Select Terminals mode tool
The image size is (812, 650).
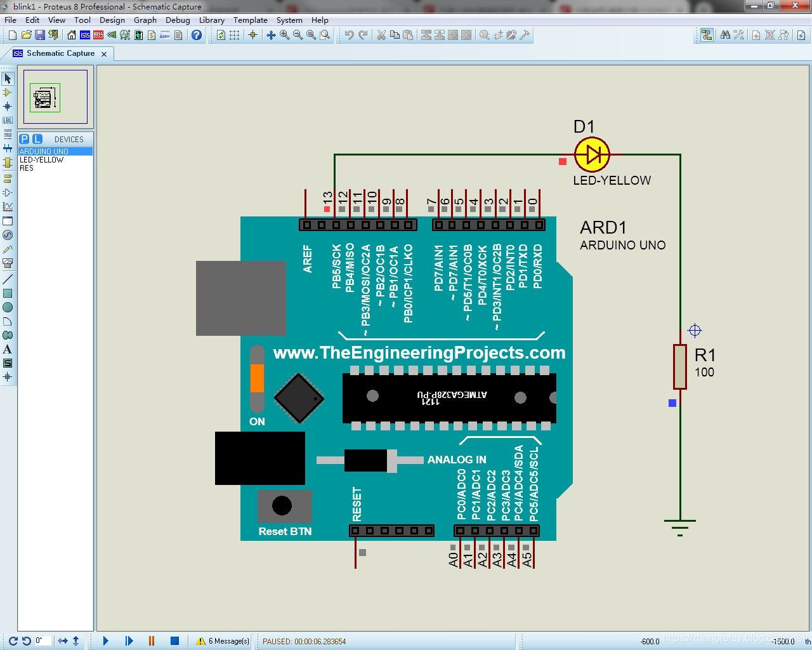tap(8, 179)
